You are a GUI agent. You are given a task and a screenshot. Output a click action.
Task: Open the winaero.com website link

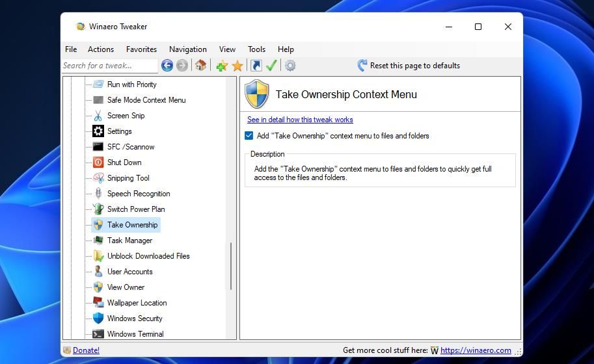pyautogui.click(x=476, y=350)
